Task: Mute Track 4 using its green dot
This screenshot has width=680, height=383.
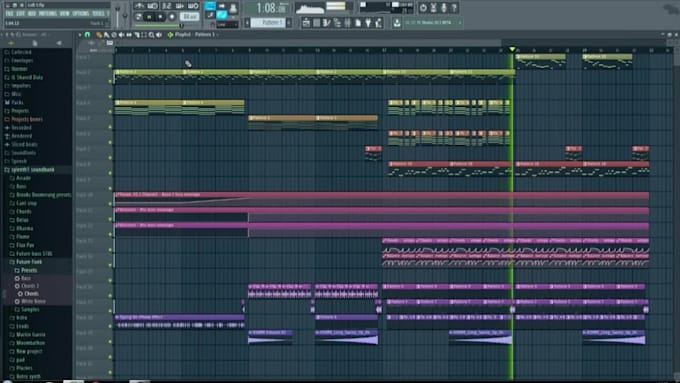Action: point(110,112)
